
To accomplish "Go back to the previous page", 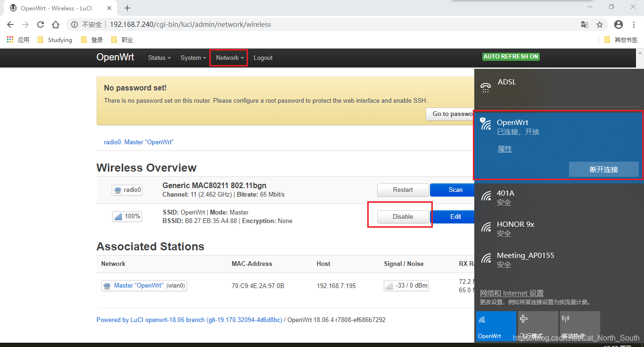I will click(10, 25).
